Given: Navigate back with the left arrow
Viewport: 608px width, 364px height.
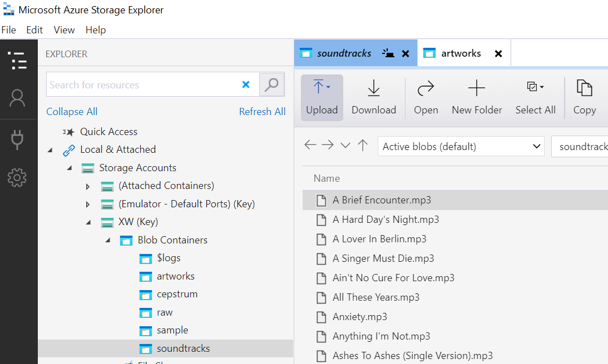Looking at the screenshot, I should click(310, 145).
